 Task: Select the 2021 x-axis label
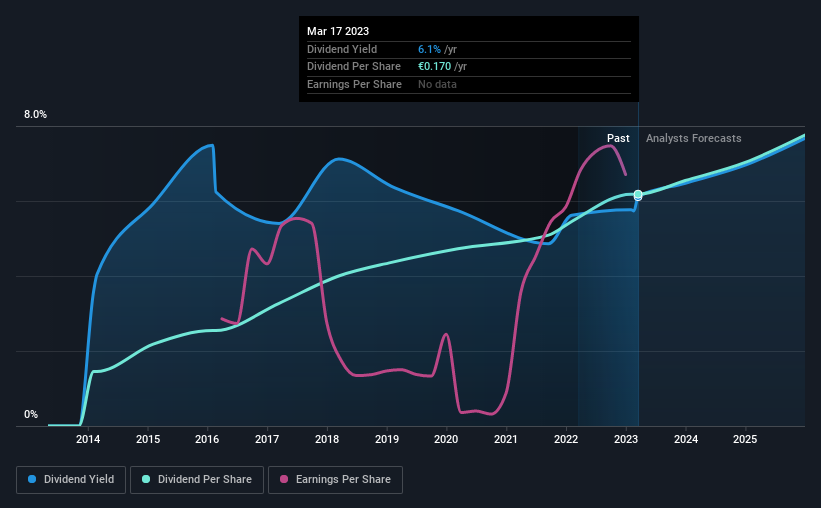[506, 439]
